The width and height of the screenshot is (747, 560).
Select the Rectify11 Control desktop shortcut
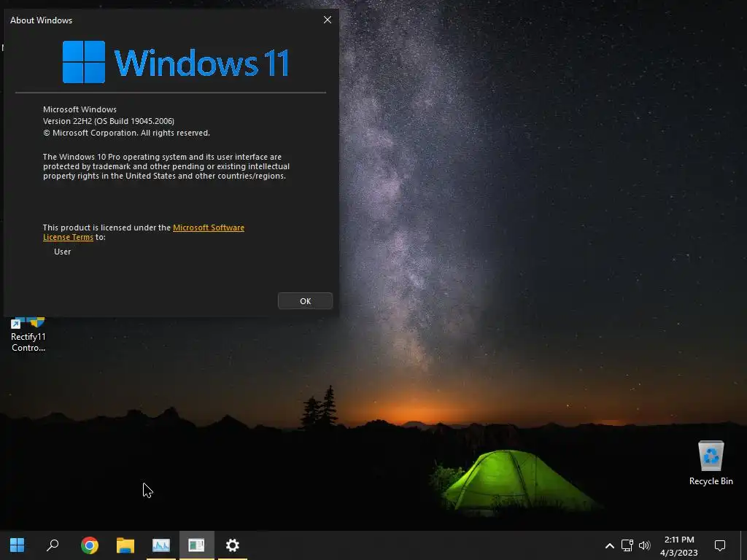tap(28, 335)
